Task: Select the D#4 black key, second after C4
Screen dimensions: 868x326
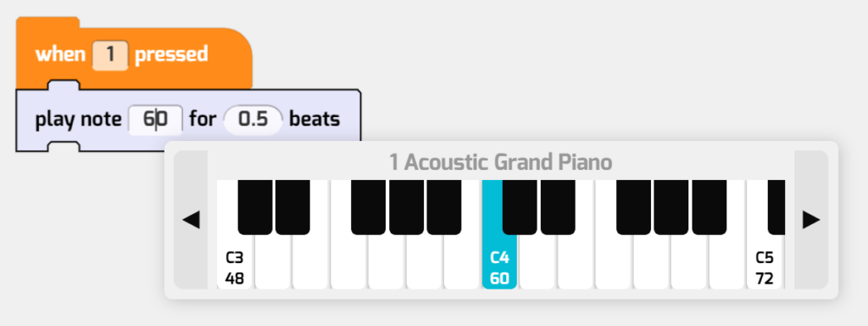Action: coord(558,206)
